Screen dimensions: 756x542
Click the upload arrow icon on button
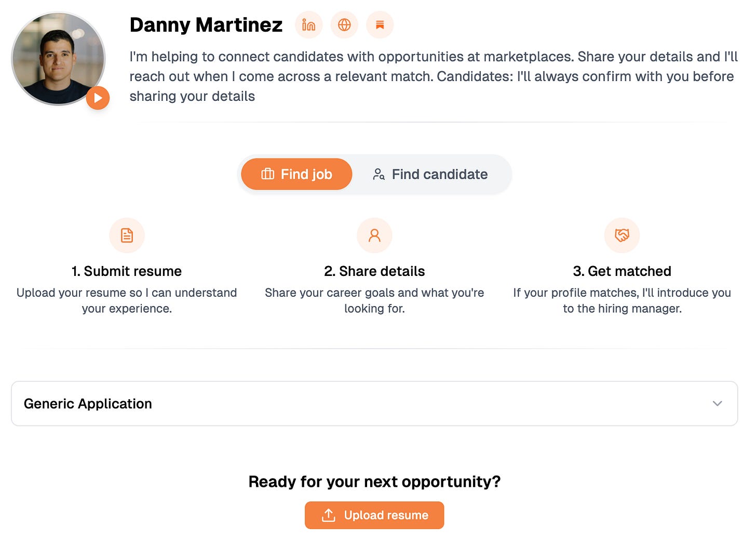(328, 515)
